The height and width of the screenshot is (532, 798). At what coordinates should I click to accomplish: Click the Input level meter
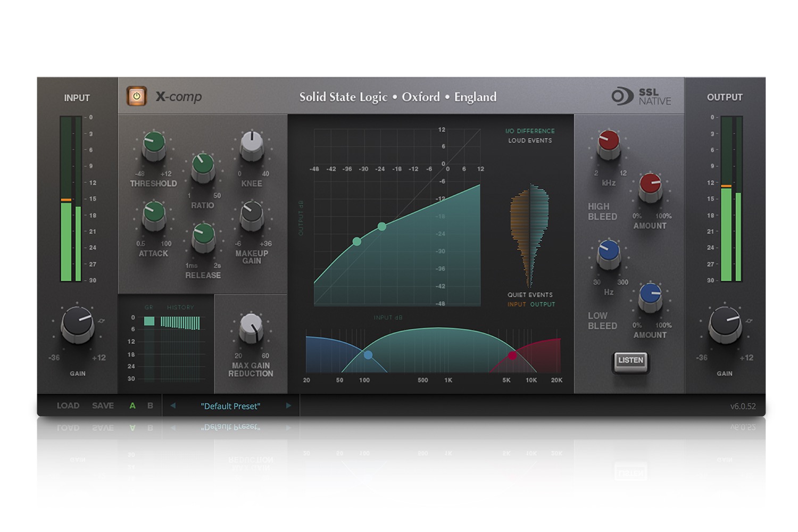click(71, 199)
